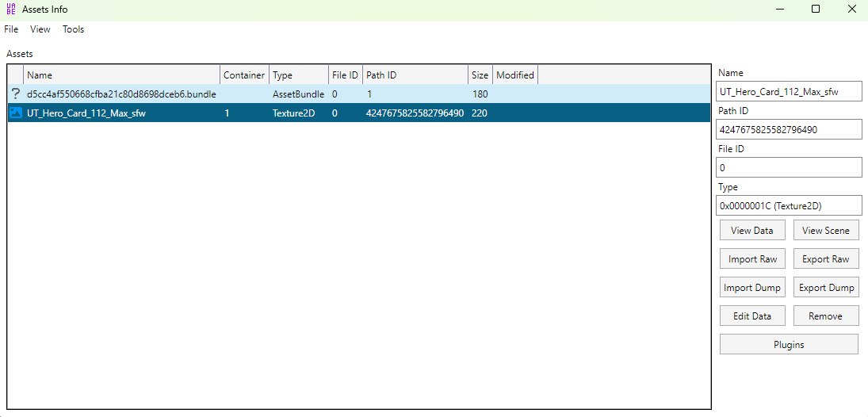Click the question mark icon of bundle row
Viewport: 868px width, 417px height.
(15, 94)
